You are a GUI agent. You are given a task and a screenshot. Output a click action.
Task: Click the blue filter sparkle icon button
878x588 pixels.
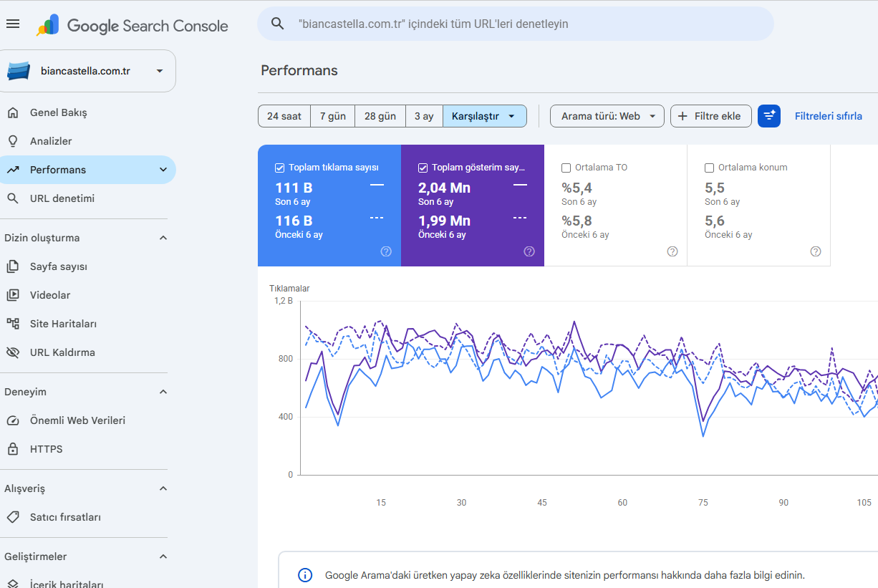(x=769, y=116)
